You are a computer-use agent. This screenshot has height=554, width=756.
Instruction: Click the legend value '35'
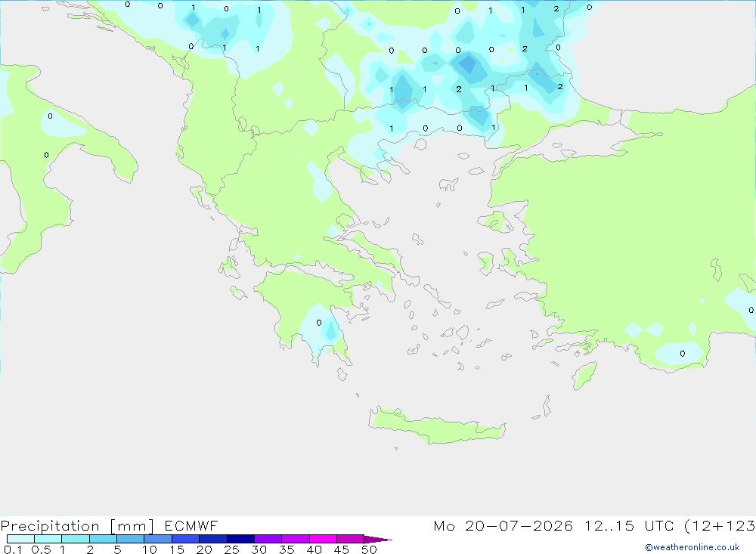click(x=287, y=549)
